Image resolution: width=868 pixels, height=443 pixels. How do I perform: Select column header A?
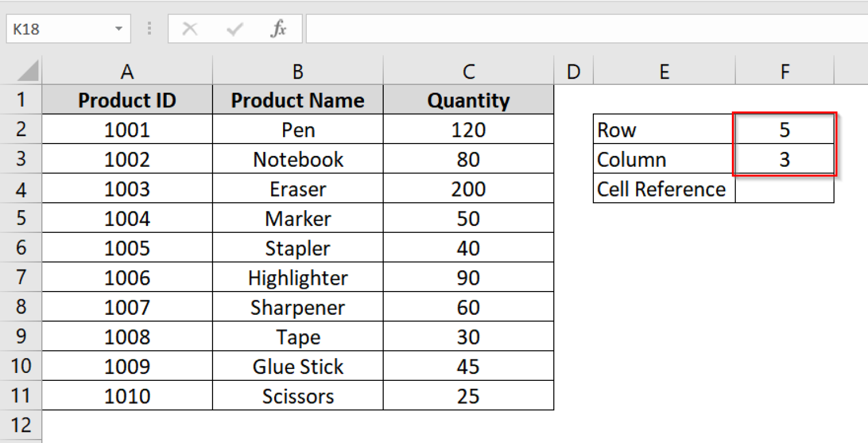(x=127, y=71)
